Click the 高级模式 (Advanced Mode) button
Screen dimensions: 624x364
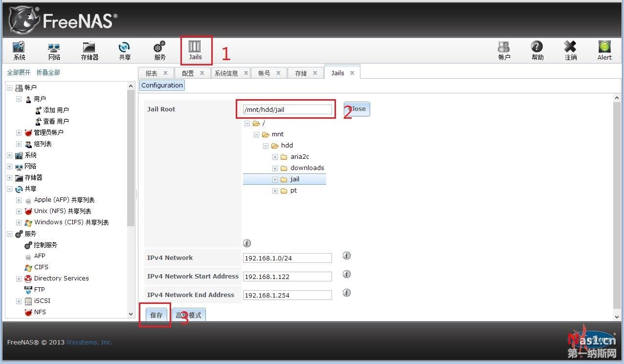(x=188, y=315)
